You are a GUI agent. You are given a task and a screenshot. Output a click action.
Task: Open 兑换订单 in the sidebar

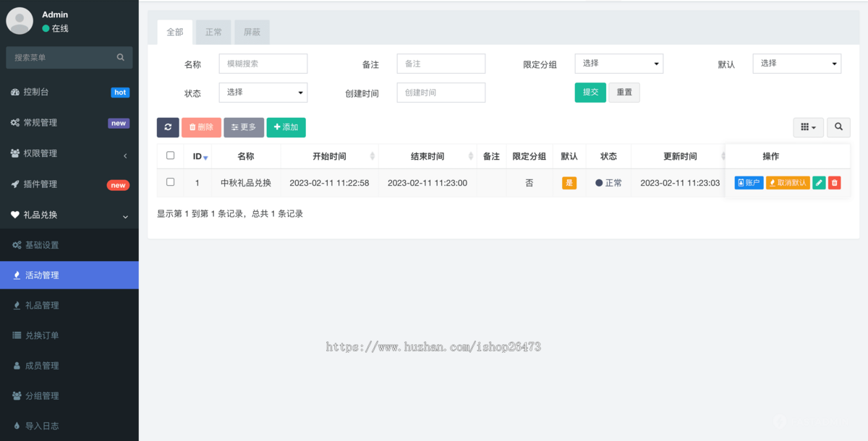[x=69, y=335]
